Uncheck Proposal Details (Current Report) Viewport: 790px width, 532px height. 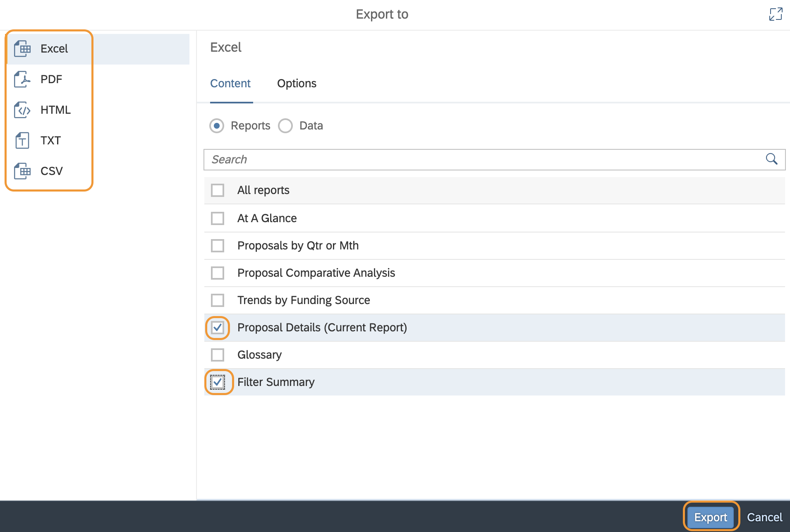(218, 328)
